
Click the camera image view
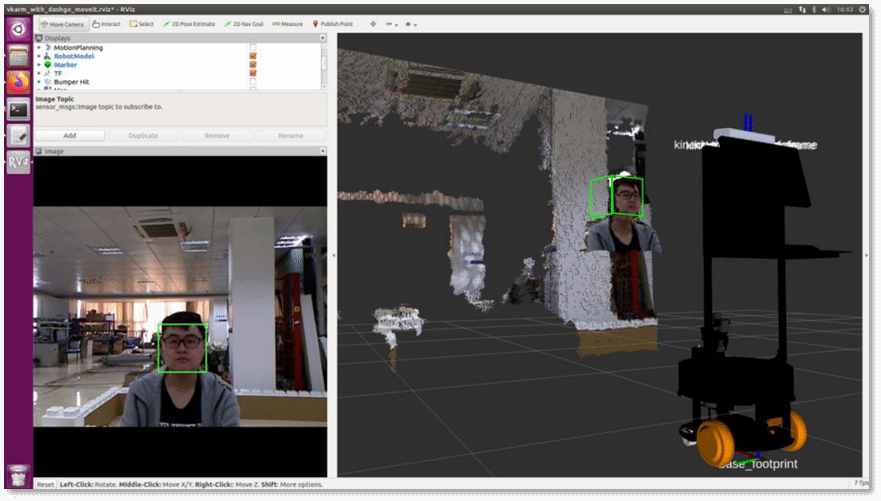pos(180,316)
